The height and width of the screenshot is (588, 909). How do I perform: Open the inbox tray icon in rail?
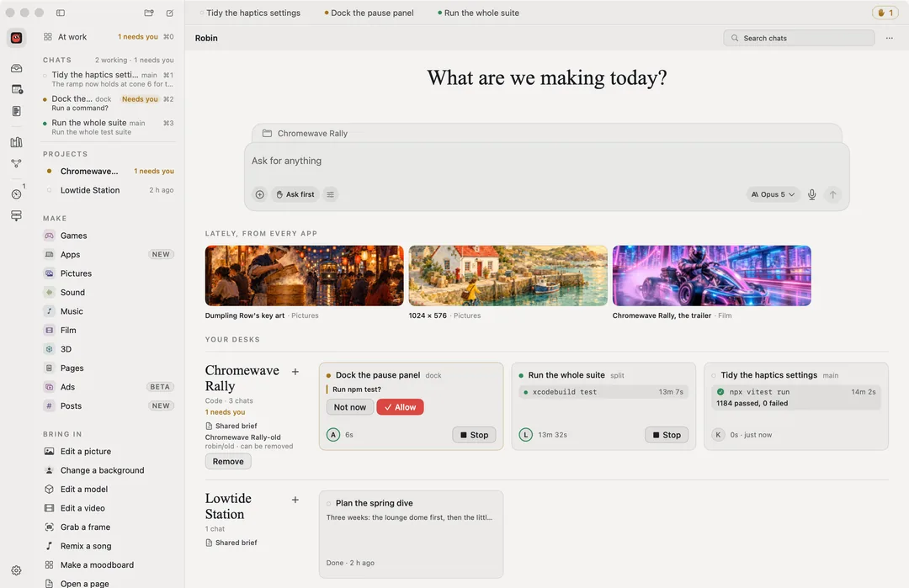pyautogui.click(x=16, y=68)
